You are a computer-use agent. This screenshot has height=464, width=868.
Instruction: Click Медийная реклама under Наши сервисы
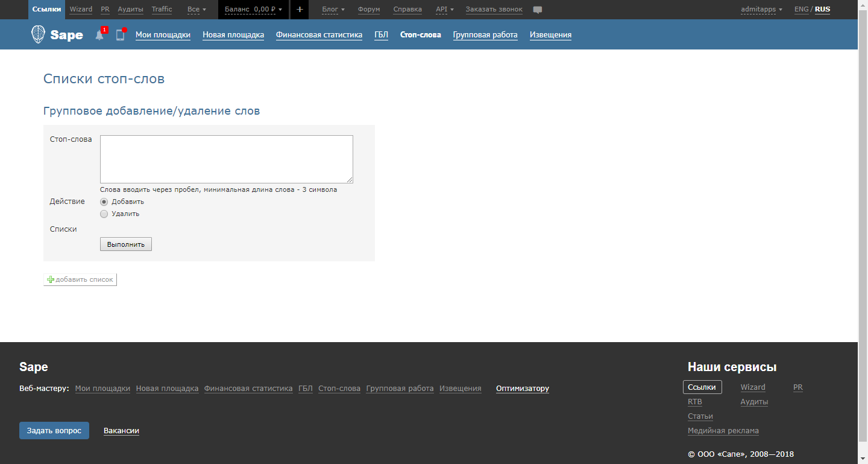tap(723, 431)
